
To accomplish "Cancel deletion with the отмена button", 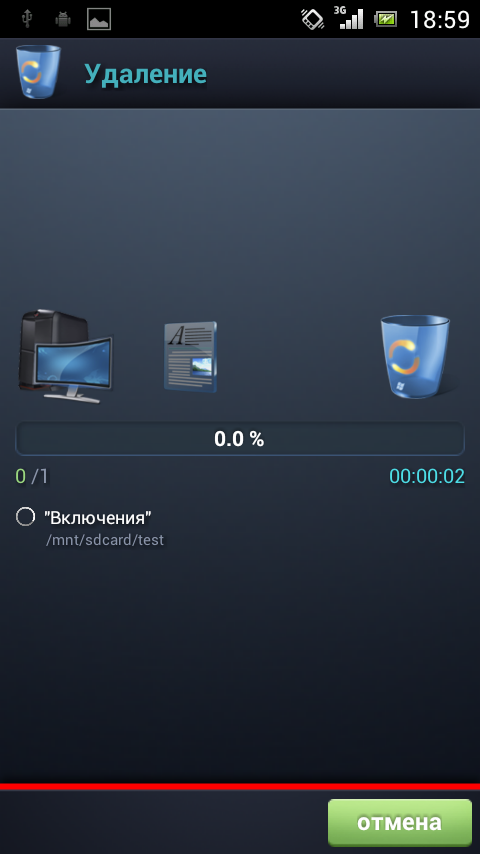I will point(399,822).
